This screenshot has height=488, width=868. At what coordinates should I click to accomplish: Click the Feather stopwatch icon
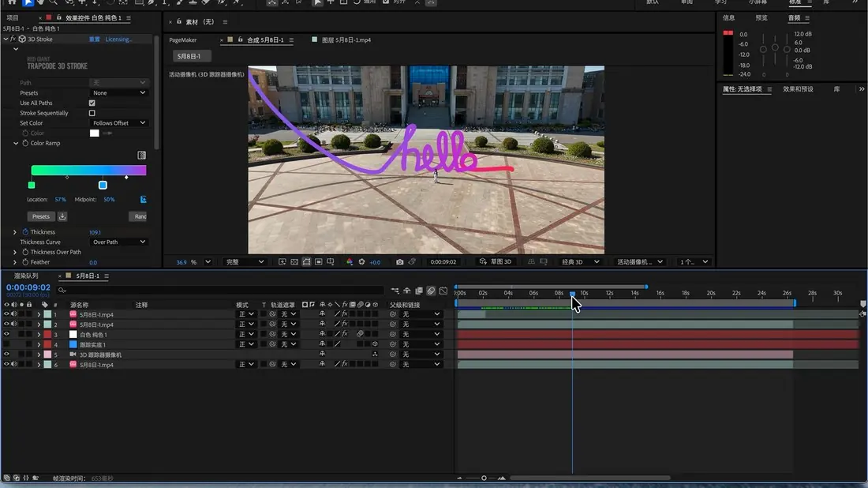(25, 262)
